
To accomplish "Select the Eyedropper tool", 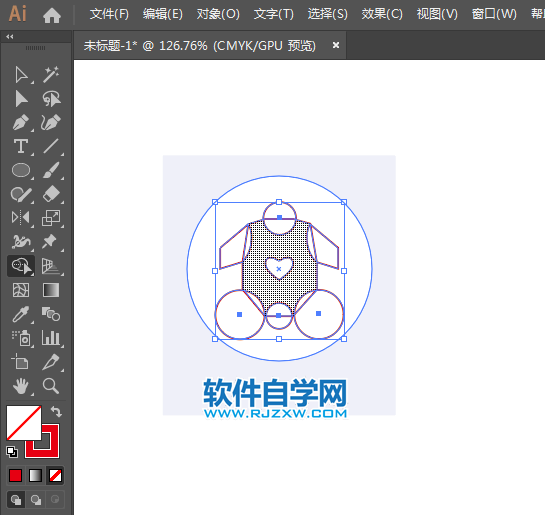I will pyautogui.click(x=21, y=314).
